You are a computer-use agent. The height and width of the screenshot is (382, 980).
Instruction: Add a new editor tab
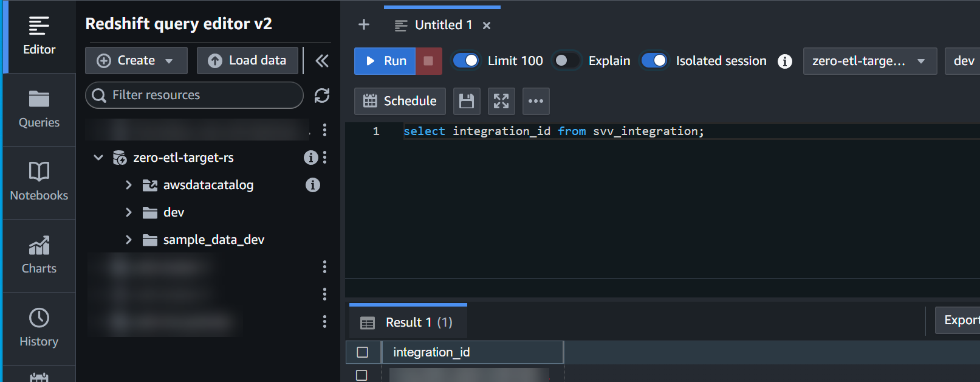(364, 24)
